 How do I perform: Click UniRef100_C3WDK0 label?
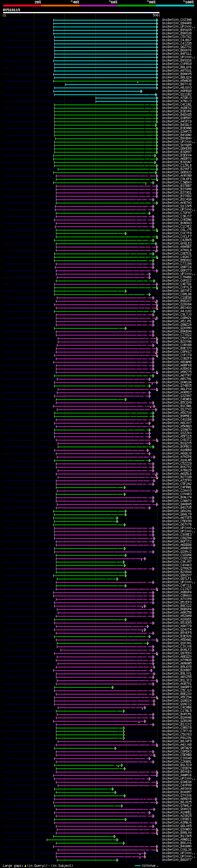click(177, 182)
